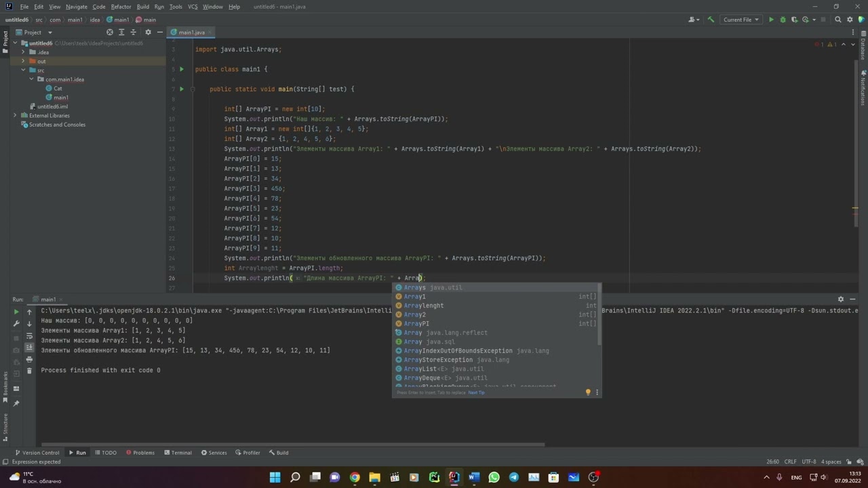
Task: Open Google Chrome from the taskbar
Action: pyautogui.click(x=355, y=477)
